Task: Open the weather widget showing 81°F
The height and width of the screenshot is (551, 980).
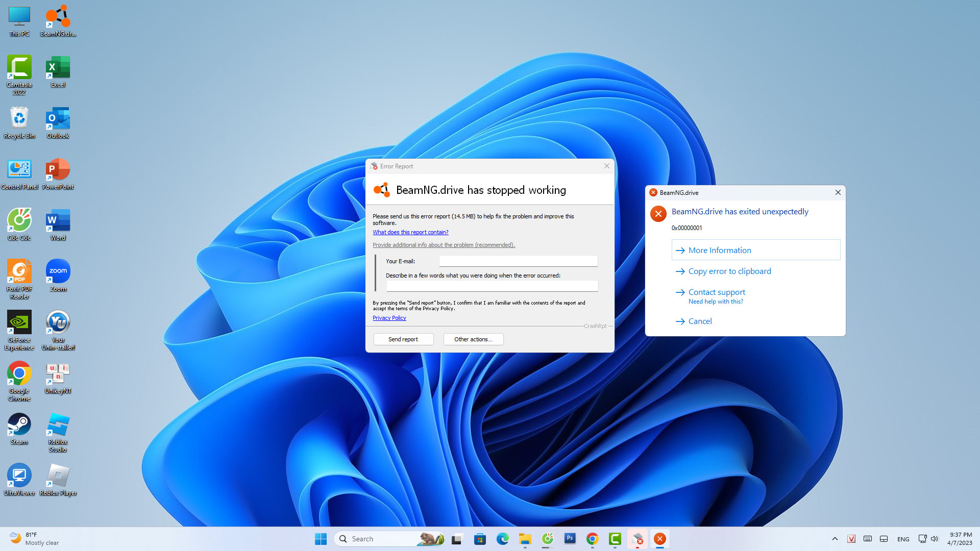Action: [x=34, y=539]
